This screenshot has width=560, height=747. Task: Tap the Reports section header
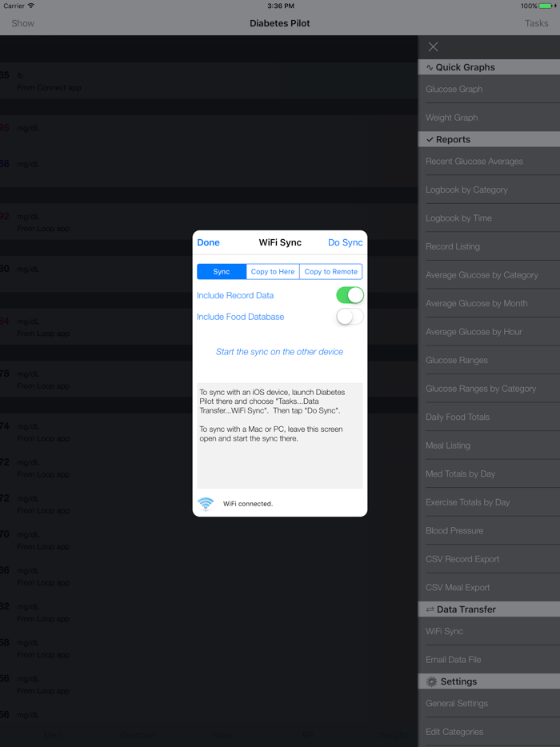click(489, 140)
